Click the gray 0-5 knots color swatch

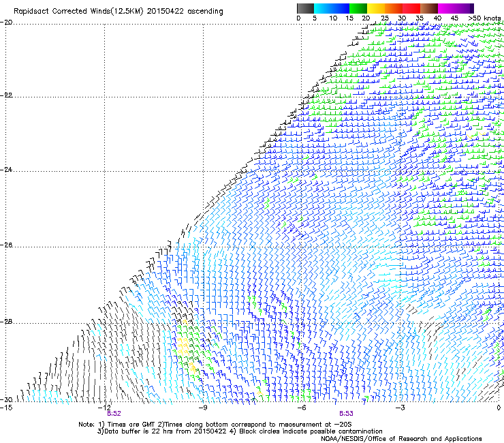[305, 8]
